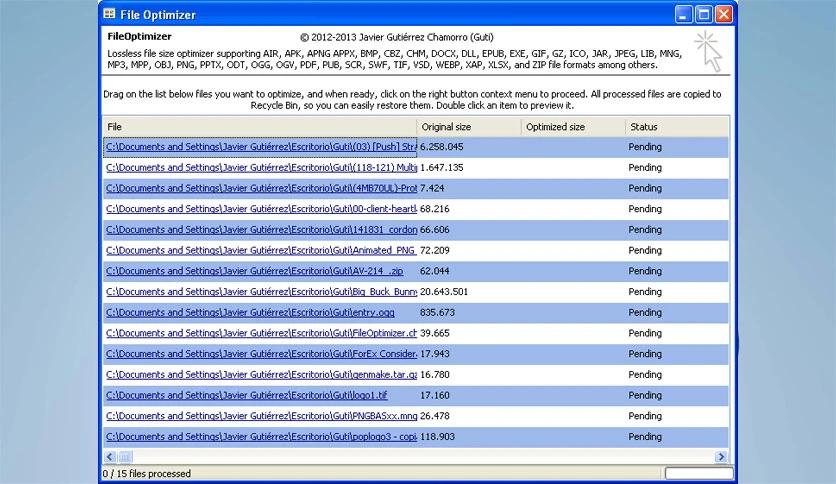Select the genmake.tar.gz file path link
This screenshot has width=836, height=484.
261,375
